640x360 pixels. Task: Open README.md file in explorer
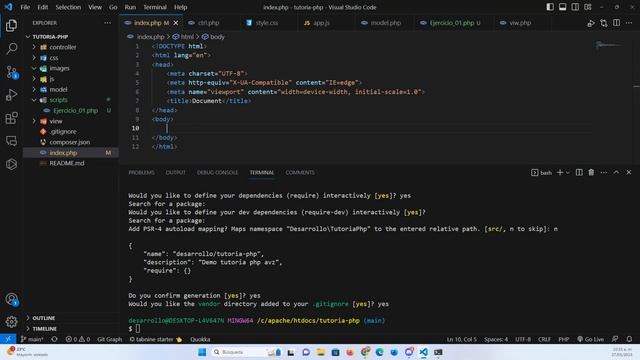click(x=67, y=163)
